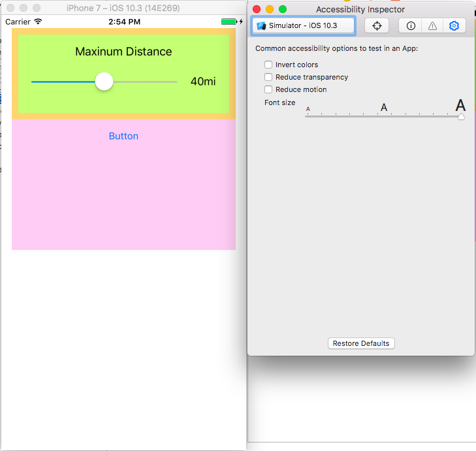Zoom the Accessibility Inspector window with green button

(283, 9)
